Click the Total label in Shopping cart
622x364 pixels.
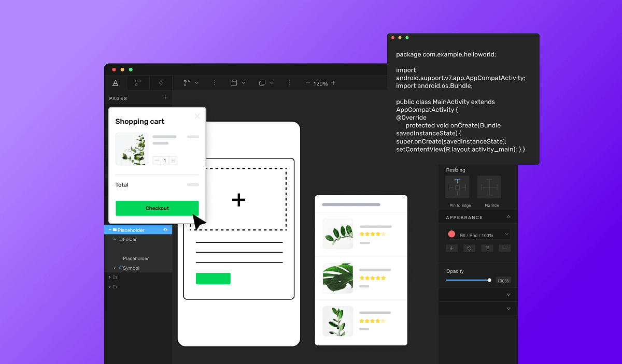coord(122,185)
